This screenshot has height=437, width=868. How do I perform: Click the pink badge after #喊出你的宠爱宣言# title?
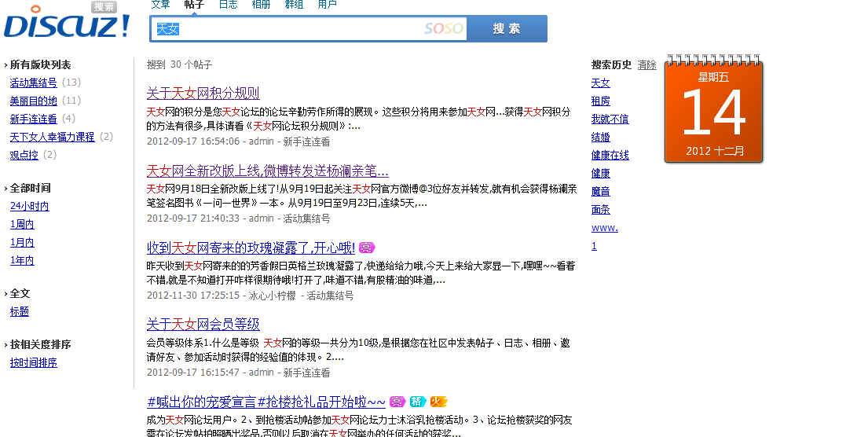point(397,402)
